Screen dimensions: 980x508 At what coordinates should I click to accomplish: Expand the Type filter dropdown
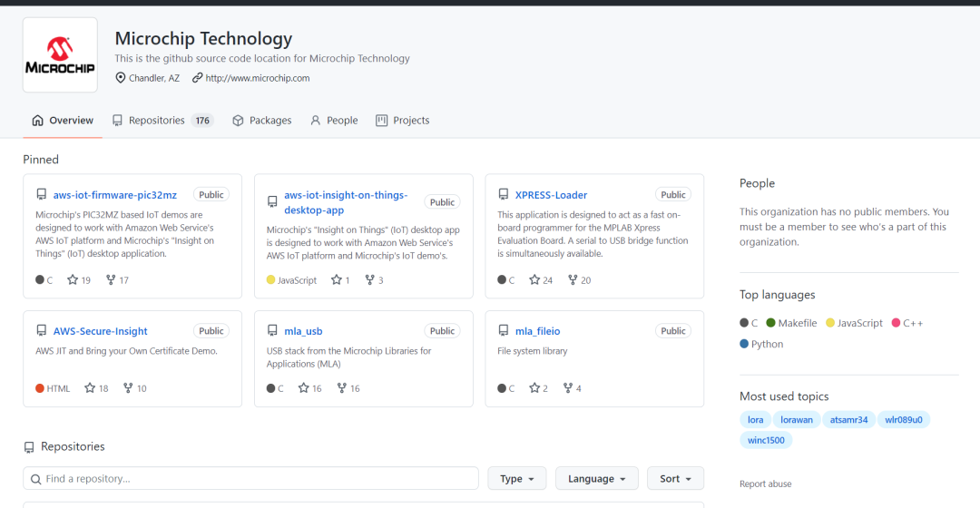pyautogui.click(x=517, y=479)
